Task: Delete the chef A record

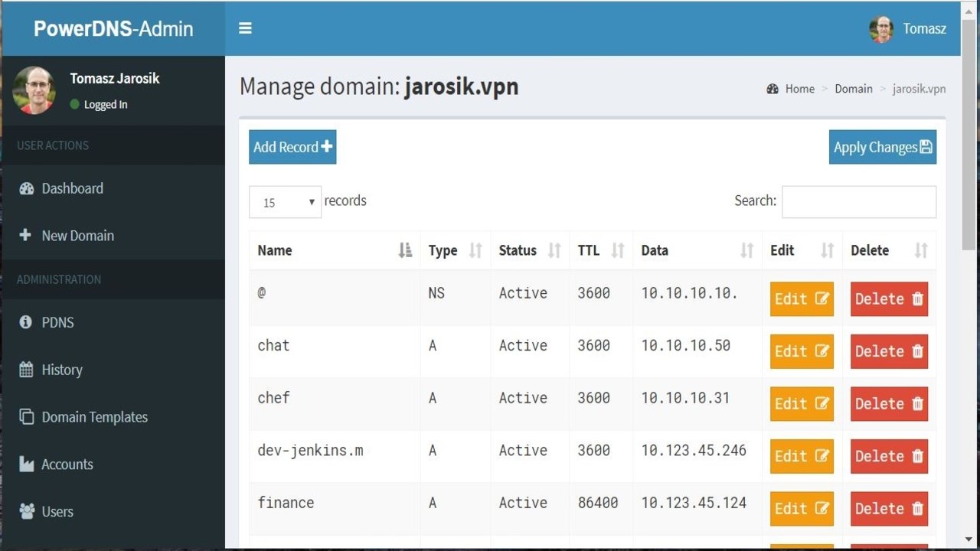Action: tap(889, 404)
